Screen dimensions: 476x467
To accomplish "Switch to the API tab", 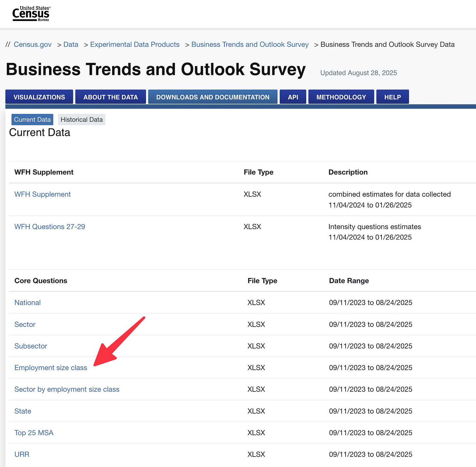I will pos(293,97).
